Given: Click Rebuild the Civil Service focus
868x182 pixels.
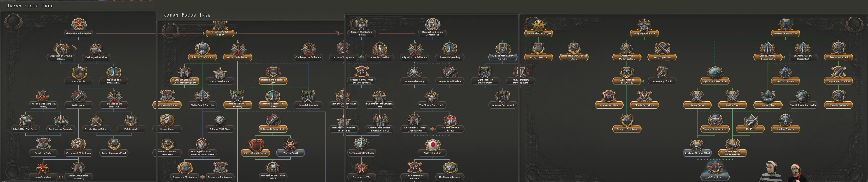Looking at the screenshot, I should pyautogui.click(x=26, y=123).
